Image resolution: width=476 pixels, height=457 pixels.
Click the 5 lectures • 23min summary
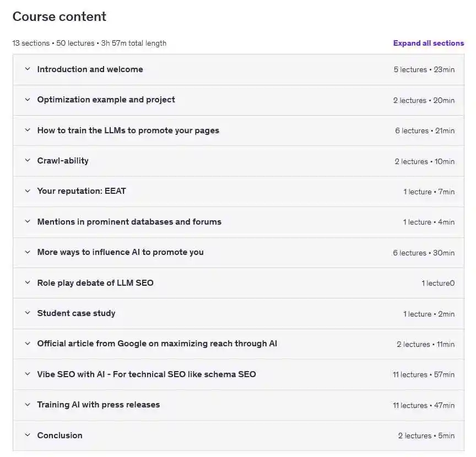coord(424,69)
